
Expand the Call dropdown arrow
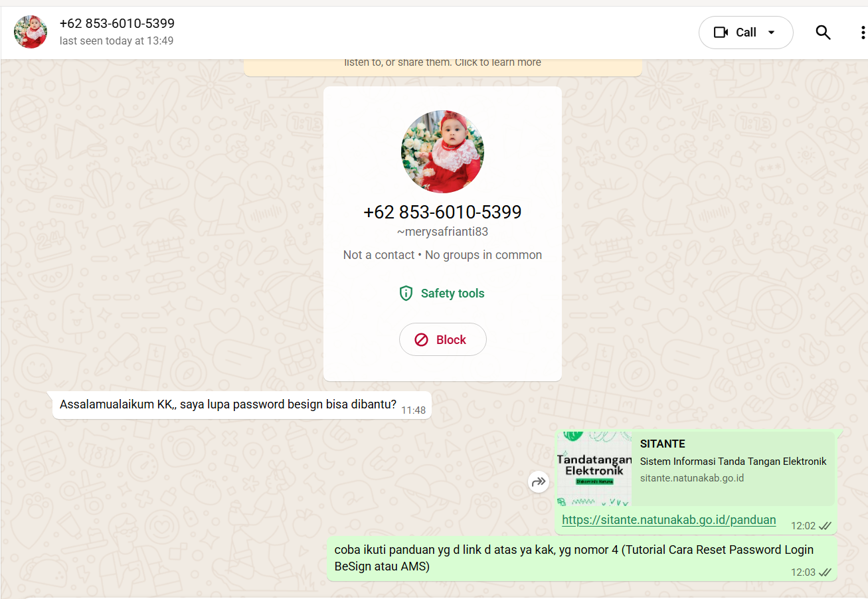[x=771, y=33]
